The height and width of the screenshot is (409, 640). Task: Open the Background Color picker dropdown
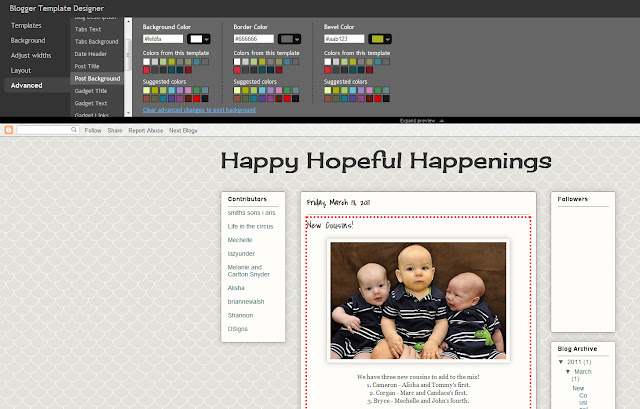click(x=199, y=39)
